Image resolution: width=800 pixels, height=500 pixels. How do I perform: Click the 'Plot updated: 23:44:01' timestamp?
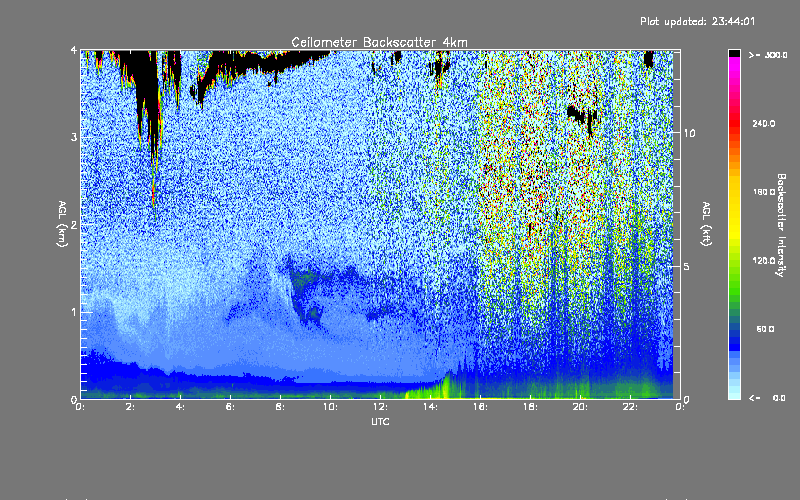point(697,21)
